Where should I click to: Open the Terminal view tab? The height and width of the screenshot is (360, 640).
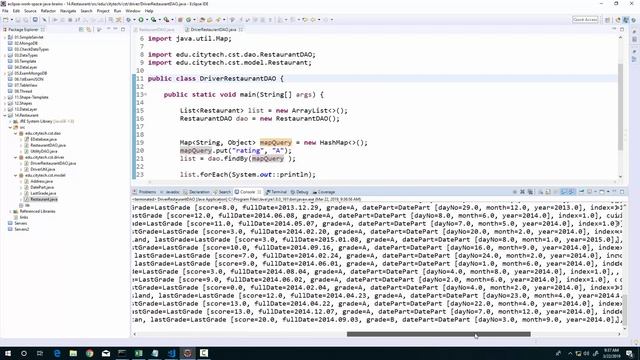point(276,192)
